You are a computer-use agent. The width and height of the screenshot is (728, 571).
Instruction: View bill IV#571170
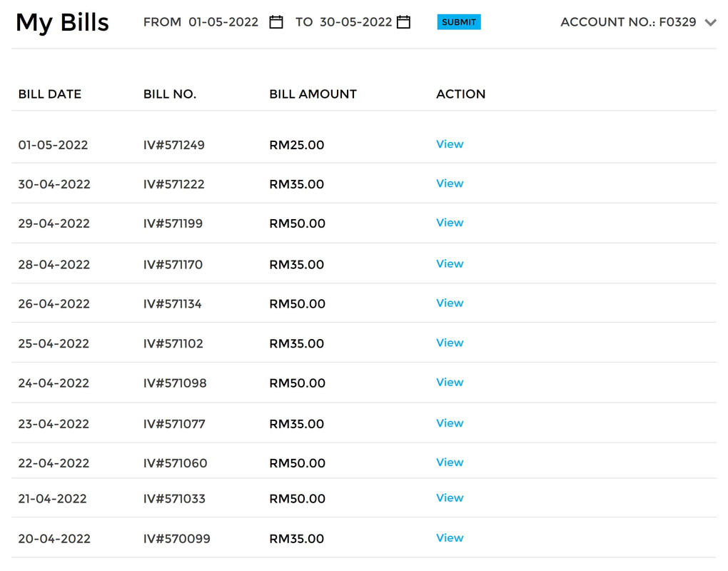[450, 263]
